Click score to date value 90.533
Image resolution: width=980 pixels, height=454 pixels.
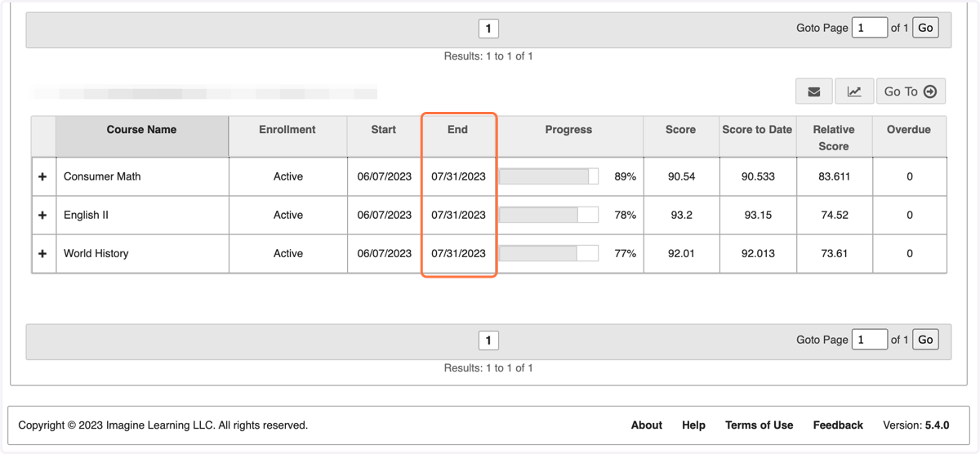tap(758, 176)
